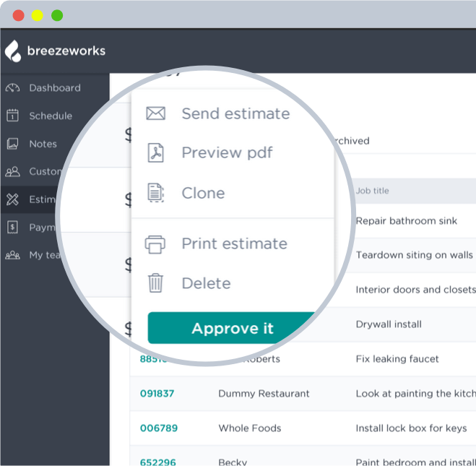Select the Fix leaking faucet job
Image resolution: width=476 pixels, height=466 pixels.
397,359
